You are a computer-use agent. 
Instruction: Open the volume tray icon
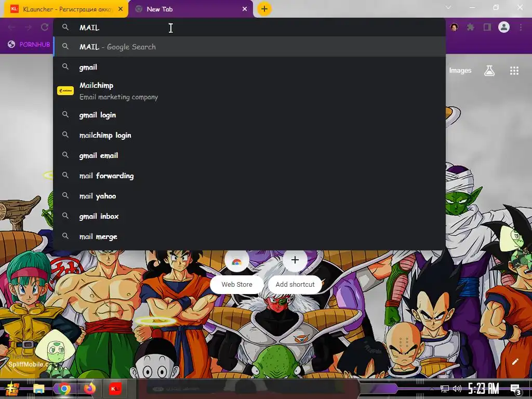457,389
